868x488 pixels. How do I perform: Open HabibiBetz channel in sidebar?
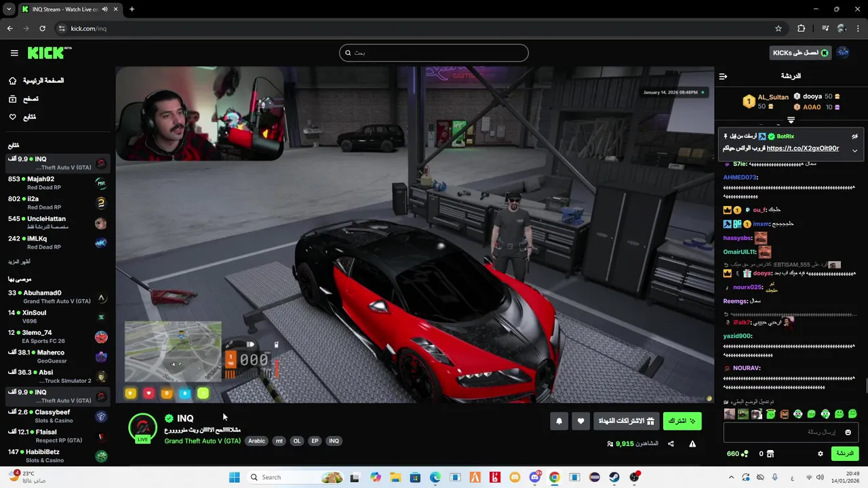(x=58, y=456)
